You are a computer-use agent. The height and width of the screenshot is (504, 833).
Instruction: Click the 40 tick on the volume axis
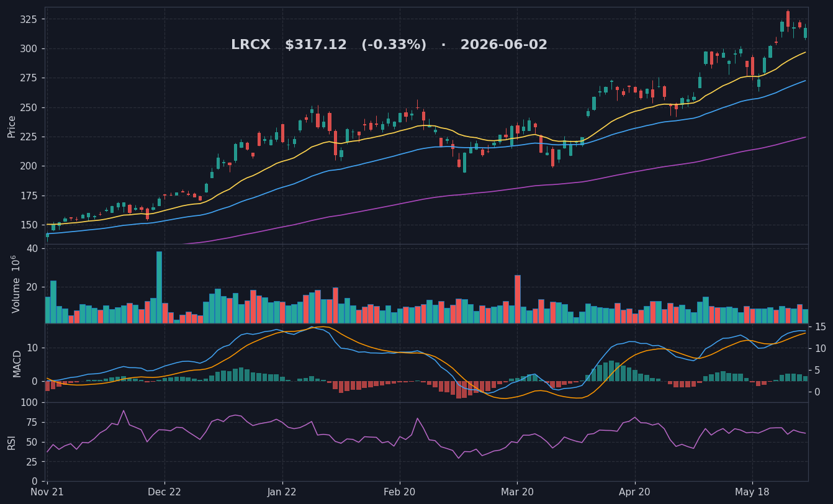32,249
